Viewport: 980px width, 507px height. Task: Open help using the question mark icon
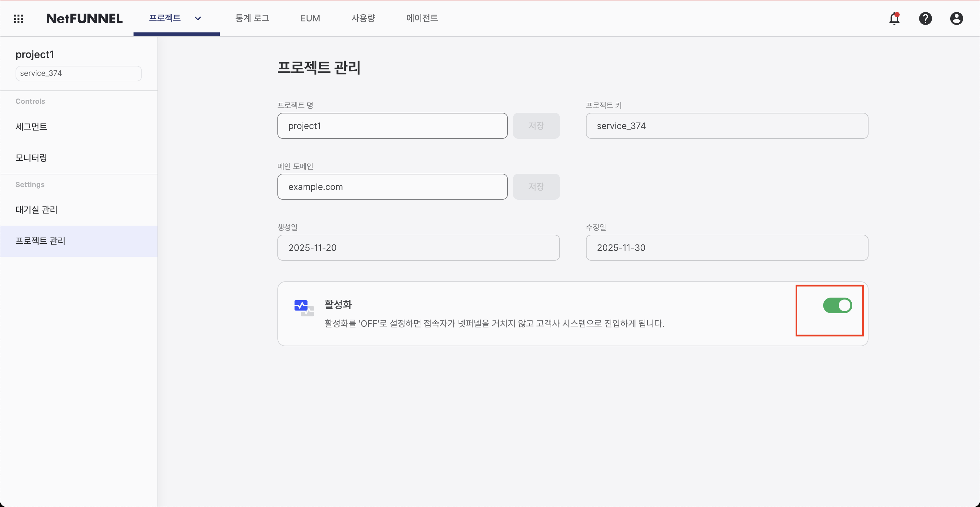926,18
